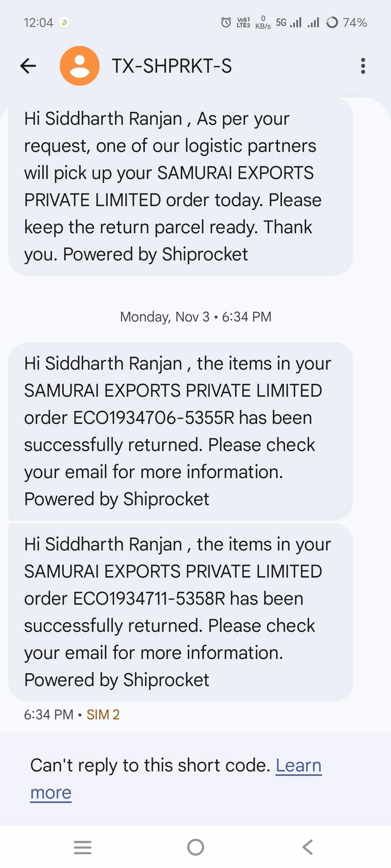Open the orange contact avatar
This screenshot has width=391, height=868.
tap(80, 66)
